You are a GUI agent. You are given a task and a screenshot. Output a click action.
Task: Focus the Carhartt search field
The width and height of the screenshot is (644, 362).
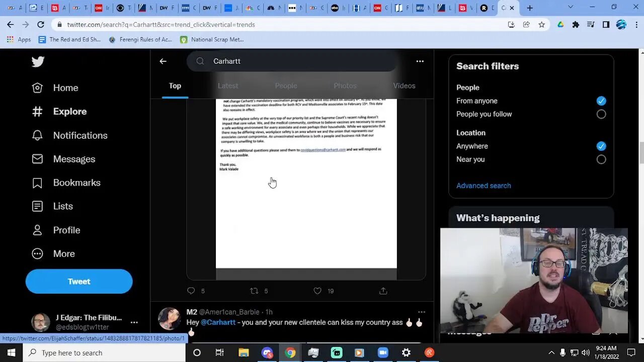tap(292, 61)
